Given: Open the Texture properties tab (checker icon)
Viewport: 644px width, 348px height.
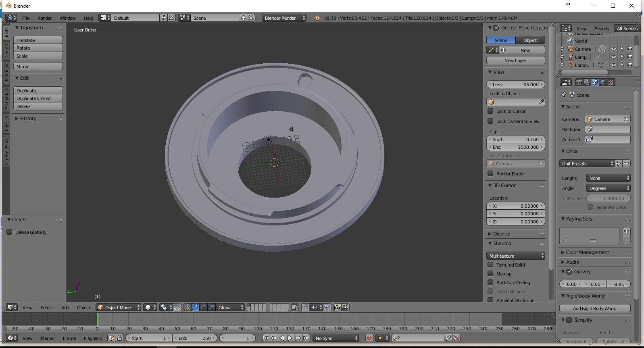Looking at the screenshot, I should tap(611, 82).
